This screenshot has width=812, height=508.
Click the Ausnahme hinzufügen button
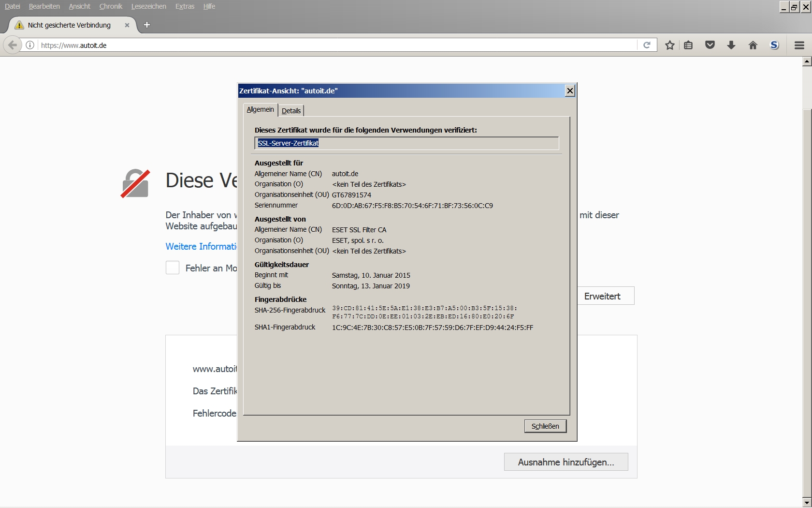coord(565,463)
